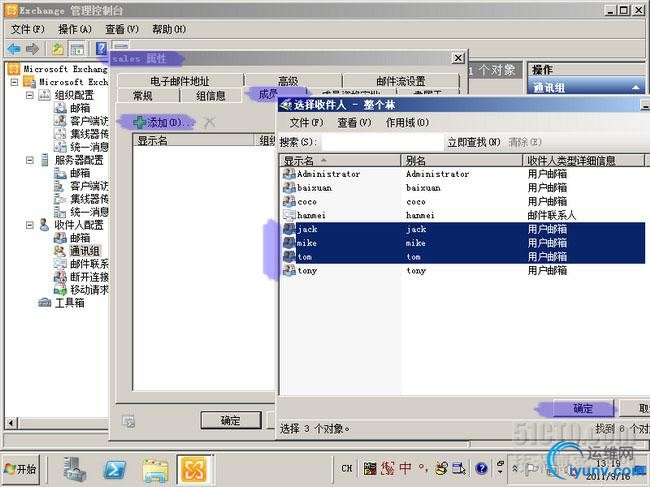Click the Move Request tree icon

pyautogui.click(x=60, y=290)
